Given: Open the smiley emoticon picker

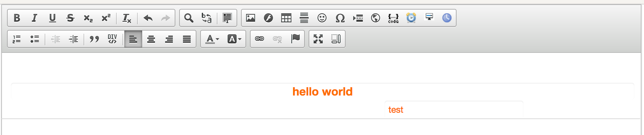Looking at the screenshot, I should tap(322, 18).
